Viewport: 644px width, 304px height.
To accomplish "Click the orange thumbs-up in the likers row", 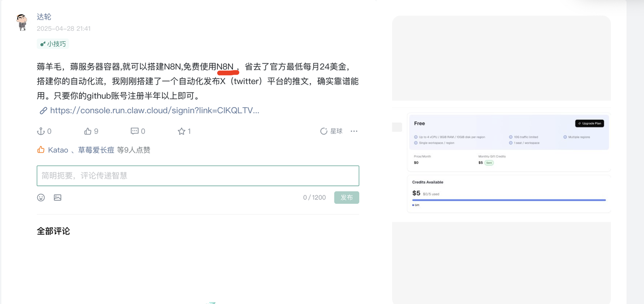I will 41,149.
